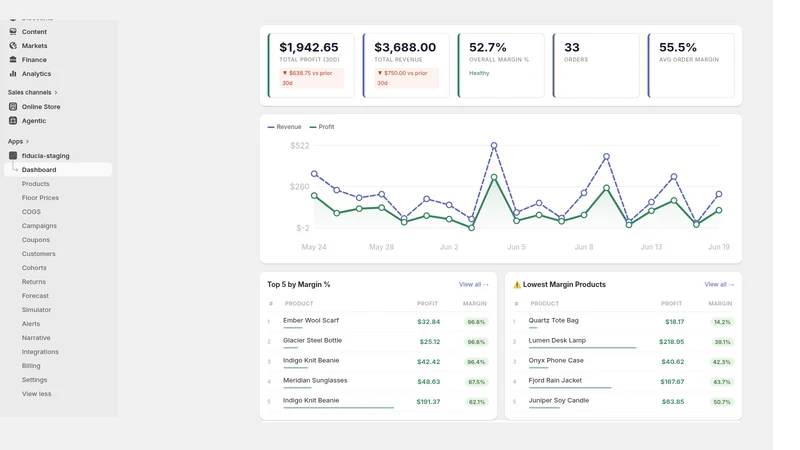The image size is (800, 450).
Task: Go to Floor Prices
Action: 40,197
